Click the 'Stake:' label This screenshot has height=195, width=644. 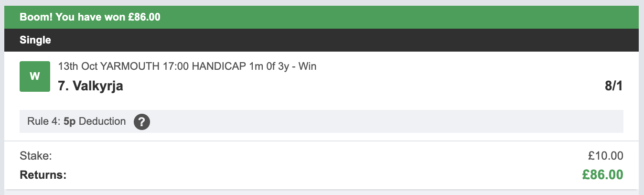35,156
